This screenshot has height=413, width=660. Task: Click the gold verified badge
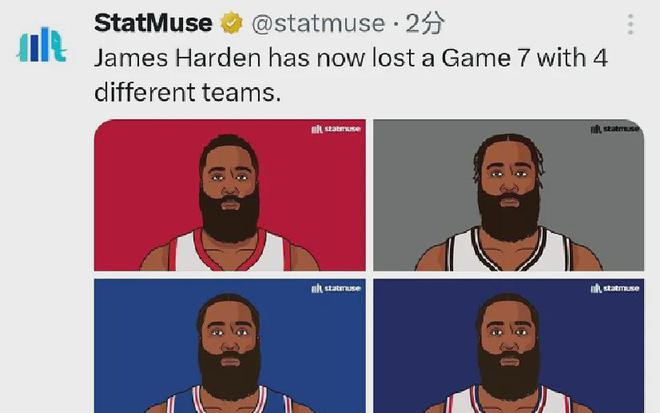coord(232,23)
